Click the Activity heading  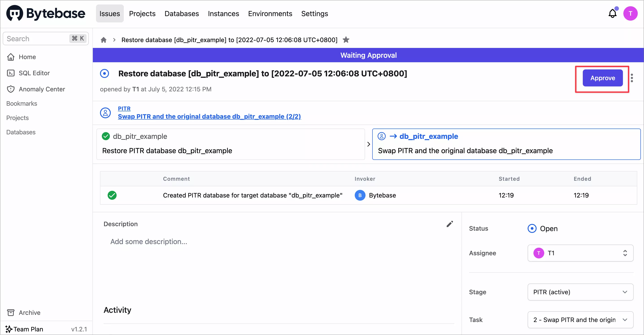117,310
